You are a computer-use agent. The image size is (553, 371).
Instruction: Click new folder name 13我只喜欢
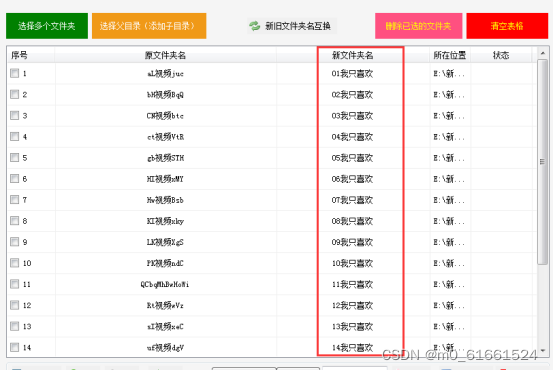[x=352, y=327]
